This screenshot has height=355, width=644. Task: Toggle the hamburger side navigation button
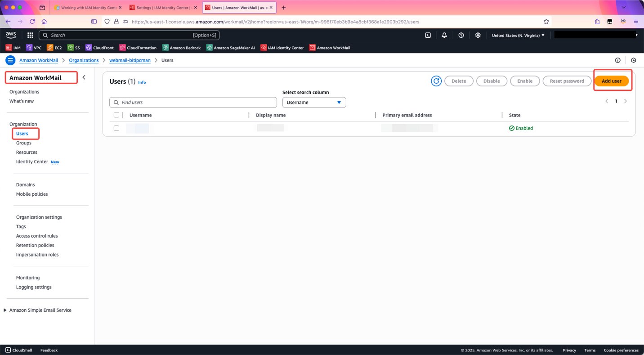click(x=10, y=60)
